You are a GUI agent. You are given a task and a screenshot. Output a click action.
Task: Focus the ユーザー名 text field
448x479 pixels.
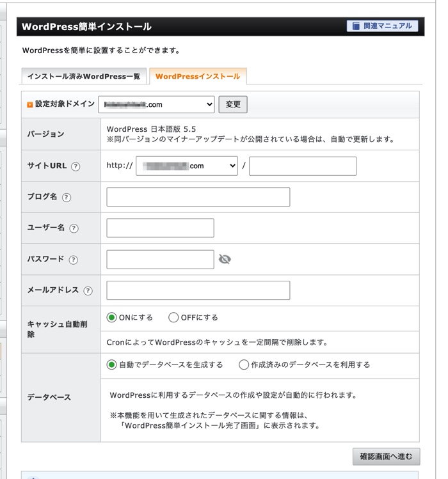coord(160,228)
